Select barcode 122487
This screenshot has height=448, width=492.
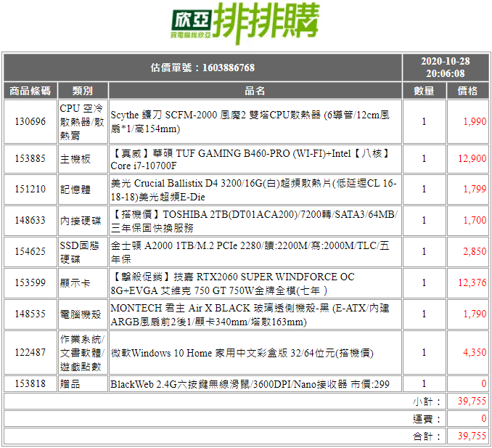30,353
